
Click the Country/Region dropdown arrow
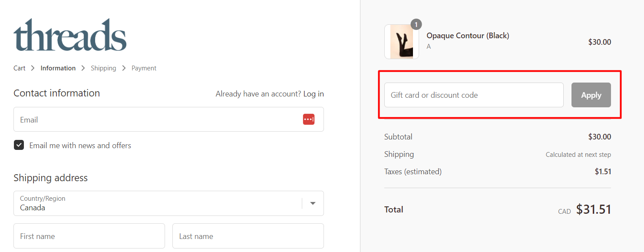tap(313, 203)
